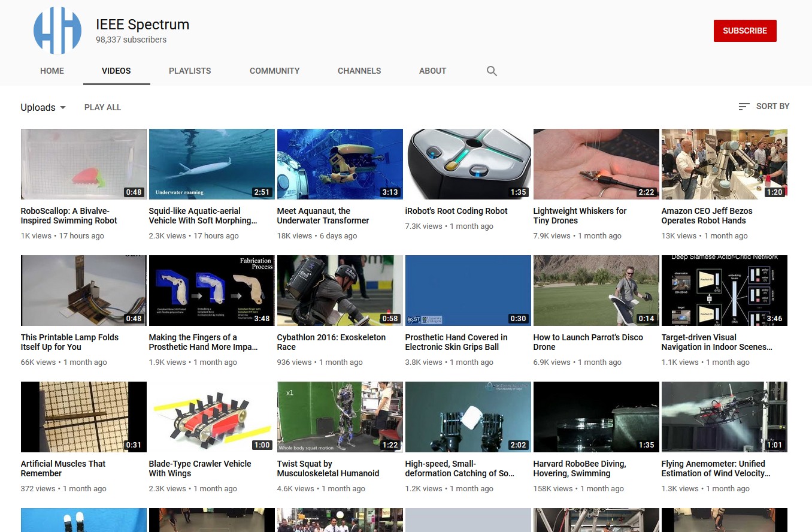Click title 'Cybathlon 2016: Exoskeleton Race'
The width and height of the screenshot is (812, 532).
(332, 342)
